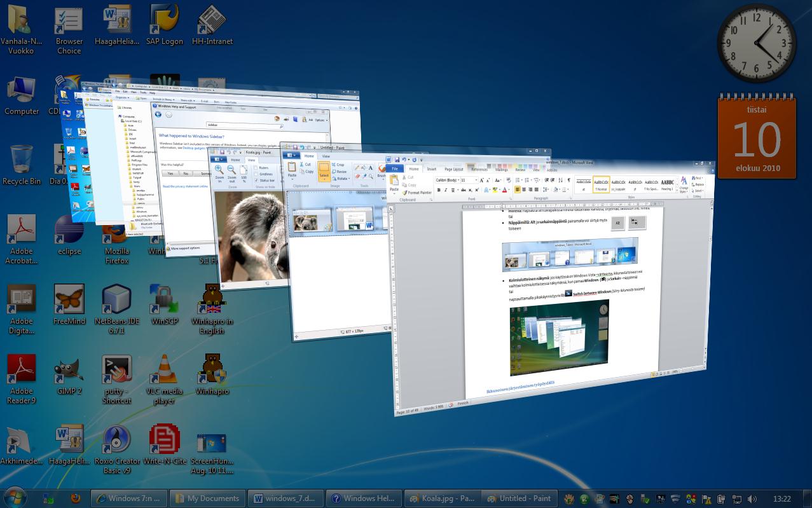Select the GIMP 2 desktop icon
Viewport: 812px width, 508px height.
(x=69, y=375)
